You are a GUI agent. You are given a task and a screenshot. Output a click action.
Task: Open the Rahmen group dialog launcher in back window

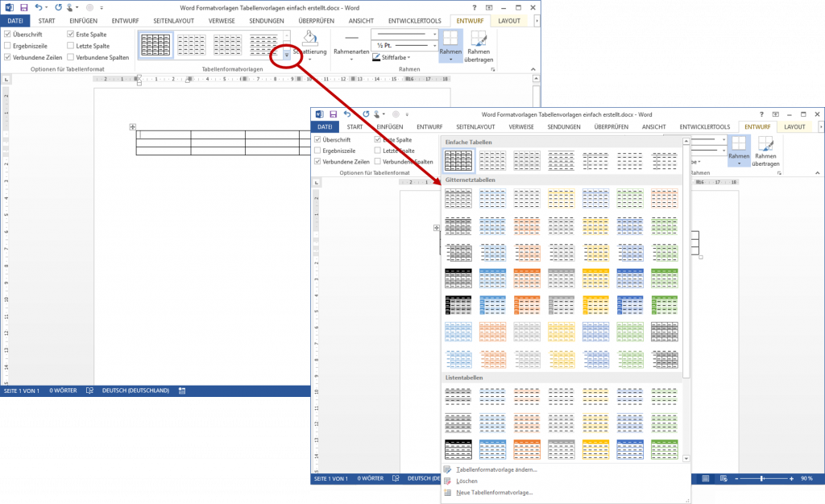click(x=493, y=69)
